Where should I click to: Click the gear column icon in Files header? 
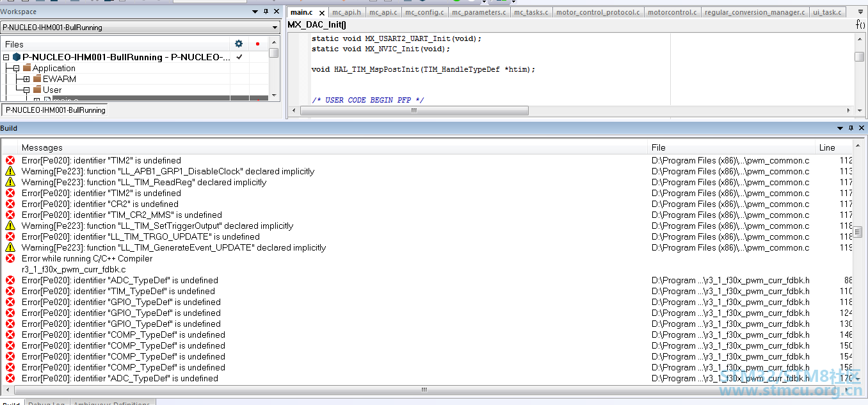[x=239, y=44]
